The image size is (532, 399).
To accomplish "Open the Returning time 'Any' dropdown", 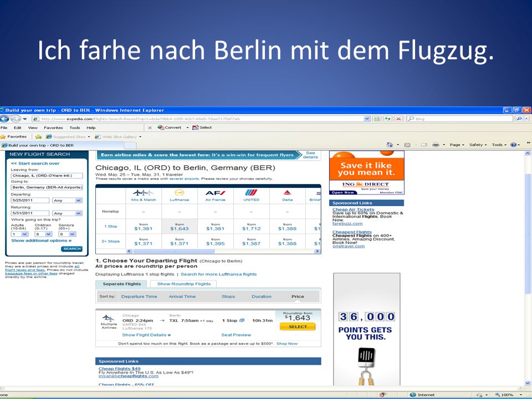I will coord(68,213).
